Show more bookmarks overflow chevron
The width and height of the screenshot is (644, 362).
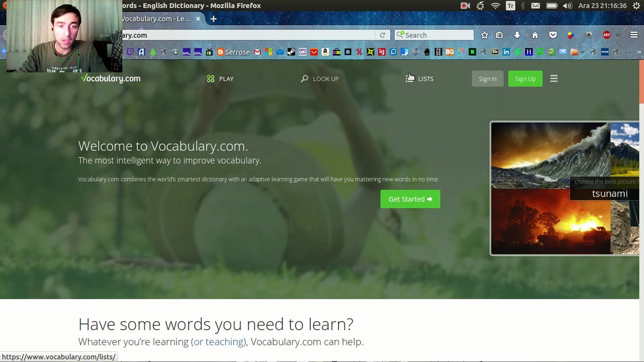639,52
